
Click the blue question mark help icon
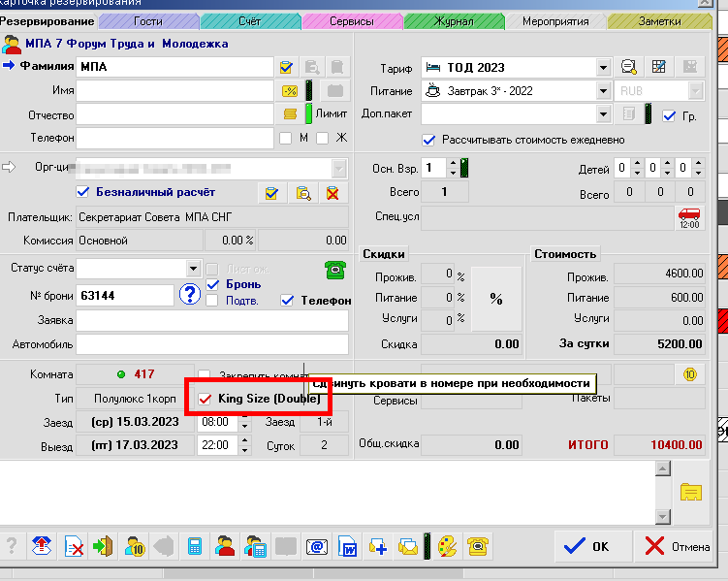pos(191,295)
